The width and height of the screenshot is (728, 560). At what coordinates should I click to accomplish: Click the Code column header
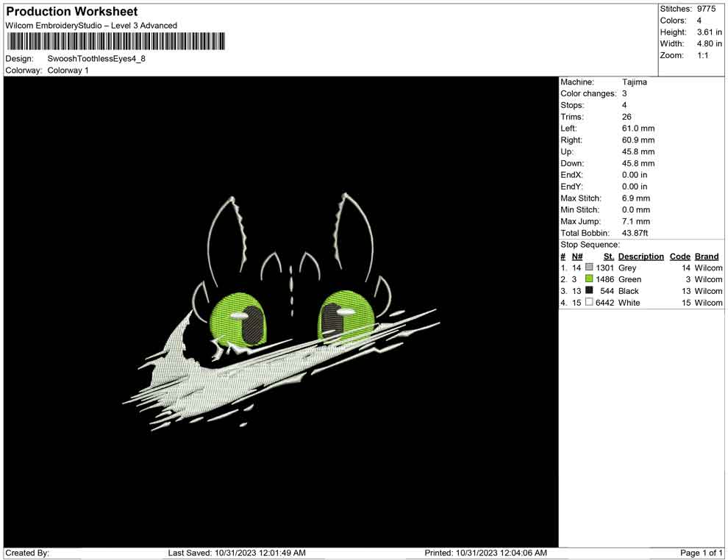tap(679, 256)
